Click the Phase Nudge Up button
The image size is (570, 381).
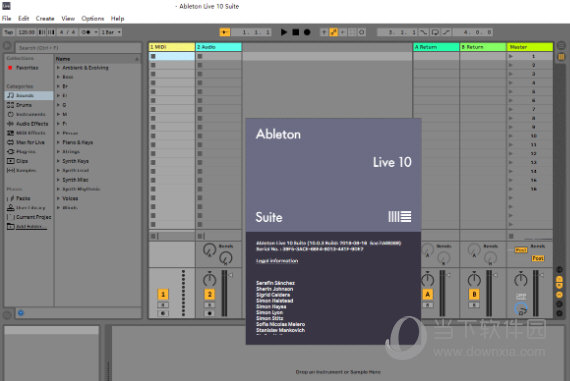pos(51,32)
